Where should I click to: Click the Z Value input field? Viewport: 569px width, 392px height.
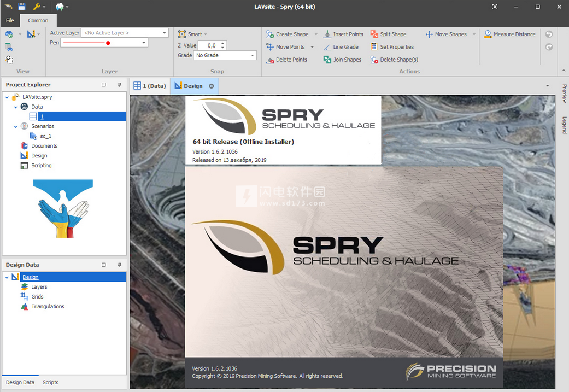pos(208,45)
